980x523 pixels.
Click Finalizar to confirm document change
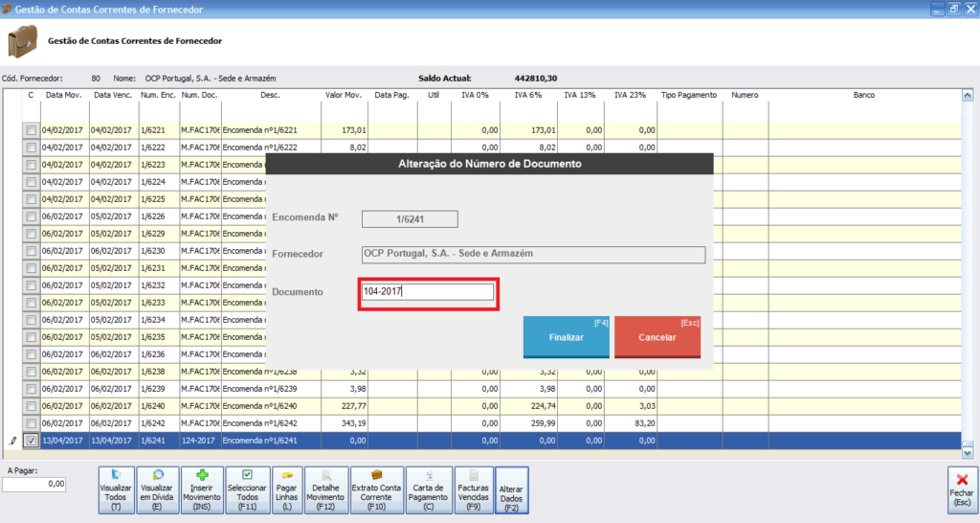(566, 337)
